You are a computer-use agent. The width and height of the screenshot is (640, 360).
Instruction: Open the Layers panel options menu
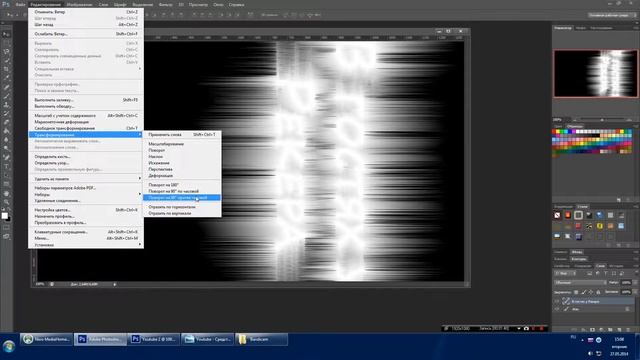pyautogui.click(x=636, y=266)
